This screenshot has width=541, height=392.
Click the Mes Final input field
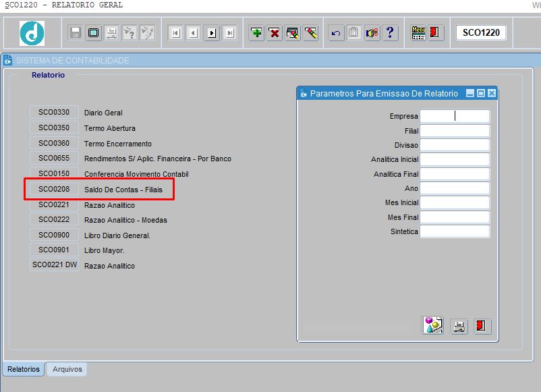point(455,217)
